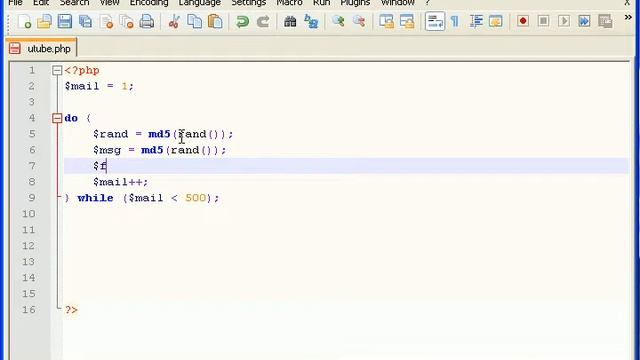The height and width of the screenshot is (360, 640).
Task: Copy selection using the Copy icon
Action: click(194, 21)
